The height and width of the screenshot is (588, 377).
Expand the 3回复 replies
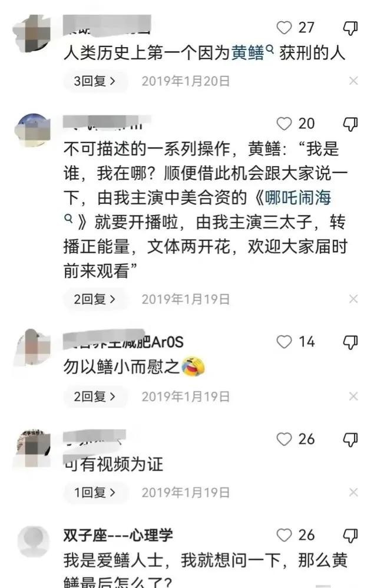95,81
